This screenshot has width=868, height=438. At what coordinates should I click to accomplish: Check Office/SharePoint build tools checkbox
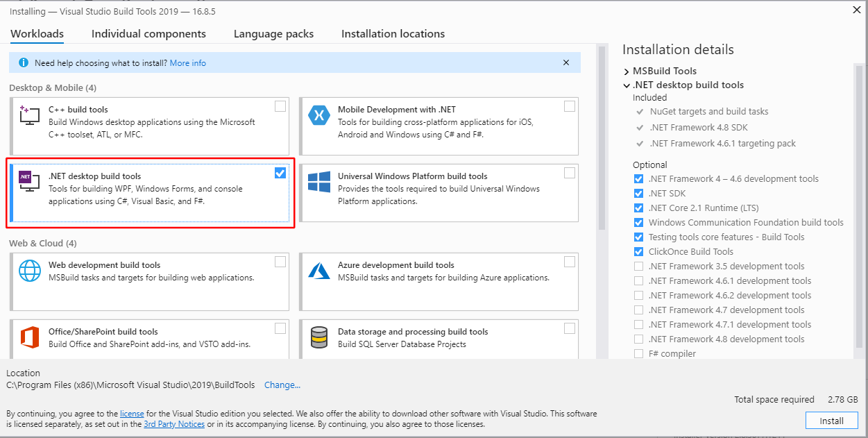click(x=280, y=328)
